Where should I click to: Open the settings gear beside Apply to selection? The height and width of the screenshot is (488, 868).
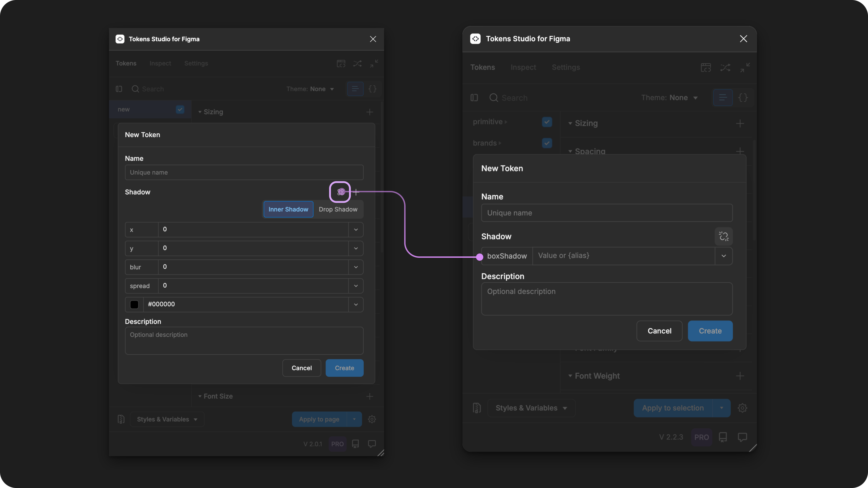pos(742,408)
